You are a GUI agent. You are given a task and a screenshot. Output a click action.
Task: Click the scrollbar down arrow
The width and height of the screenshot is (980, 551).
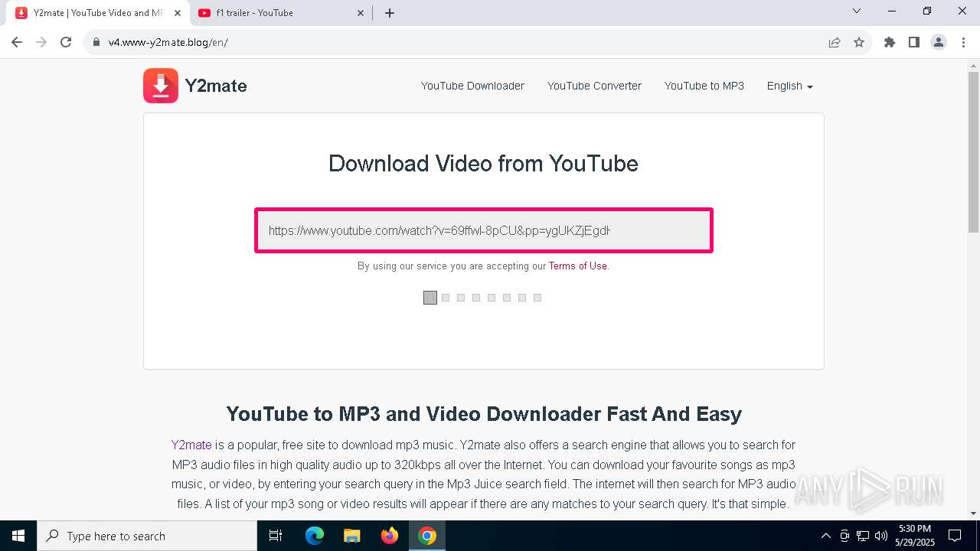pos(973,514)
